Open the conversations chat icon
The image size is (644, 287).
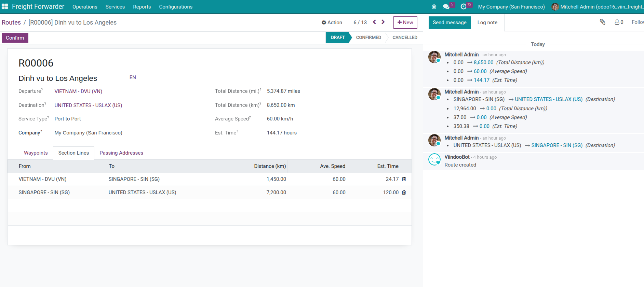pyautogui.click(x=446, y=7)
